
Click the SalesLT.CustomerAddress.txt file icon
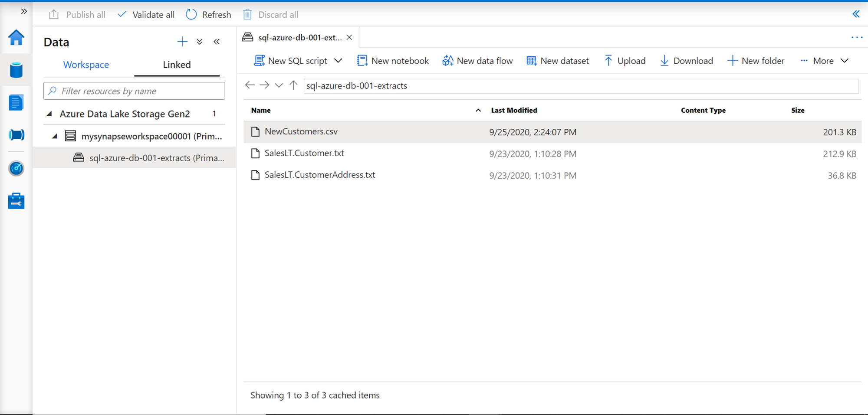pyautogui.click(x=256, y=175)
